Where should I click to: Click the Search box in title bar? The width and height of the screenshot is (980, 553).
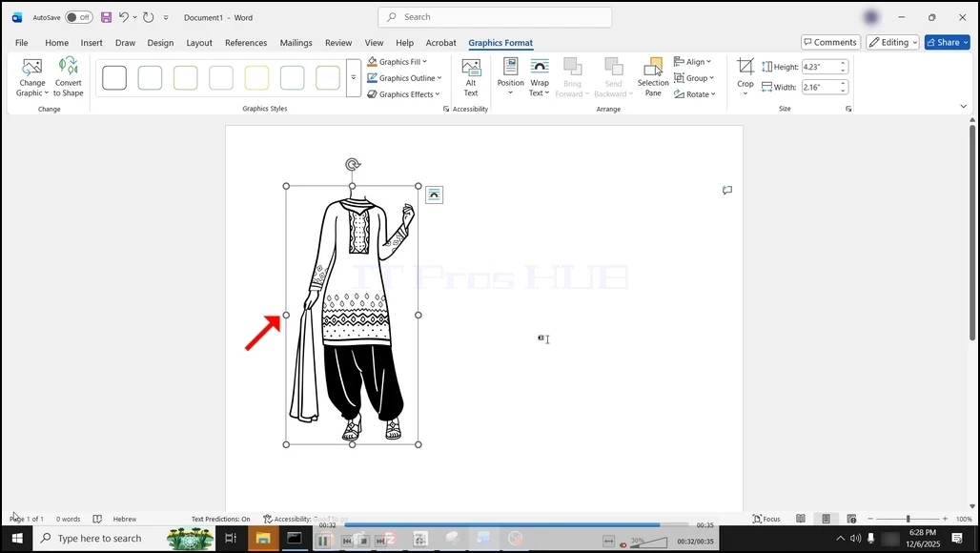(x=495, y=17)
